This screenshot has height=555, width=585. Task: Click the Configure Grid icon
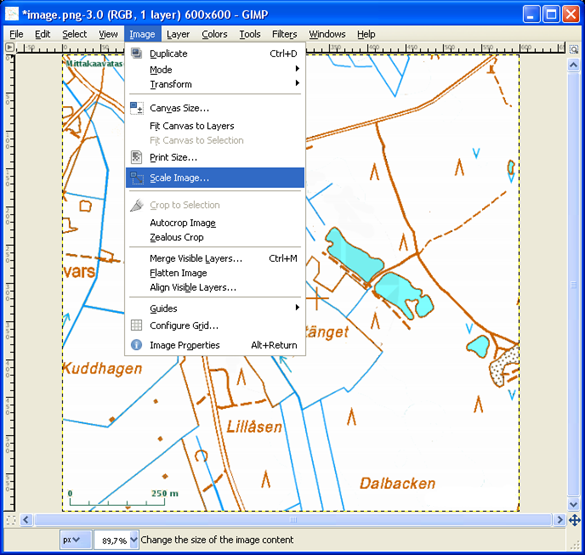pos(137,325)
